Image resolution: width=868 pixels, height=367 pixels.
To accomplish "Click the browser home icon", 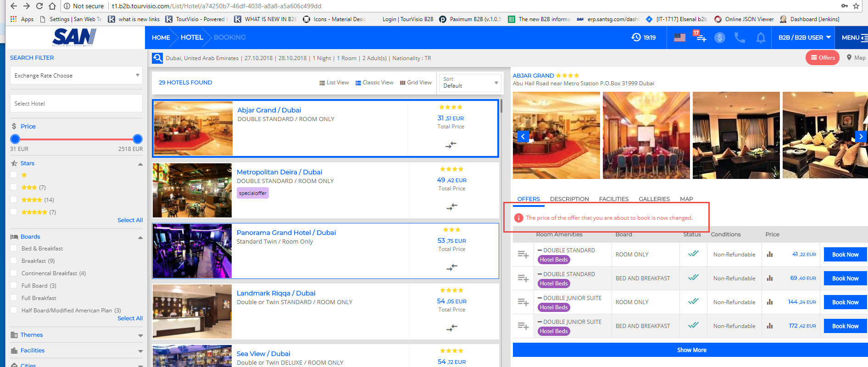I will tap(52, 6).
